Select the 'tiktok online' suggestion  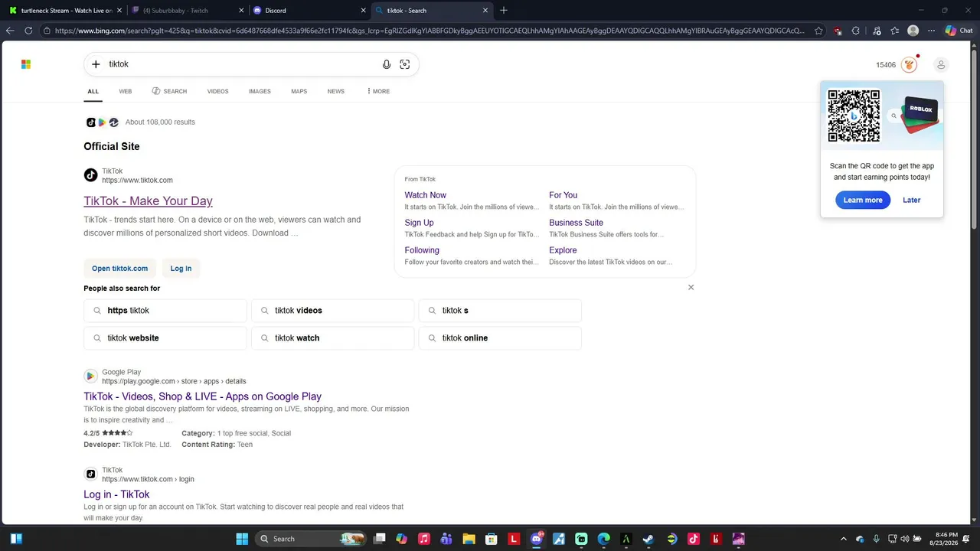click(x=500, y=338)
